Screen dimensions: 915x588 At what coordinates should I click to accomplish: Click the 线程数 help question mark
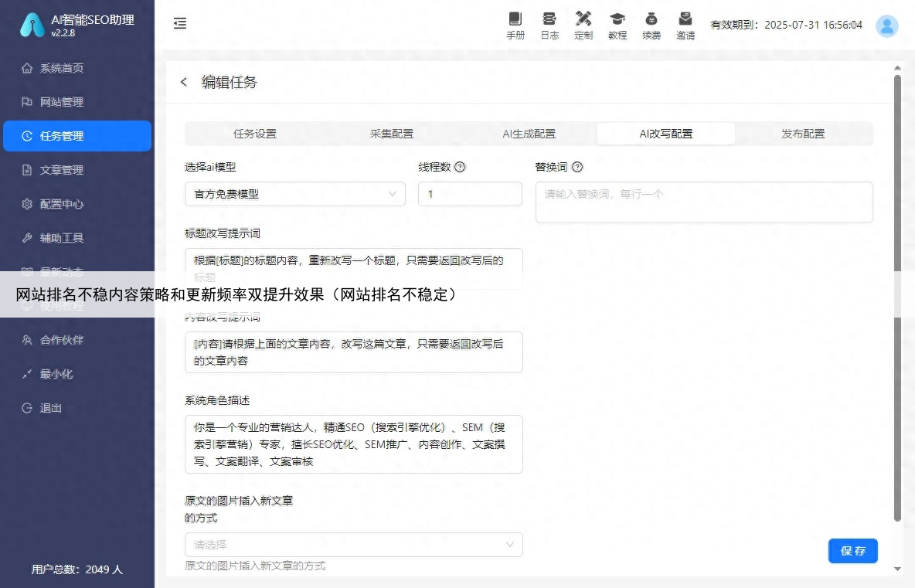click(459, 166)
